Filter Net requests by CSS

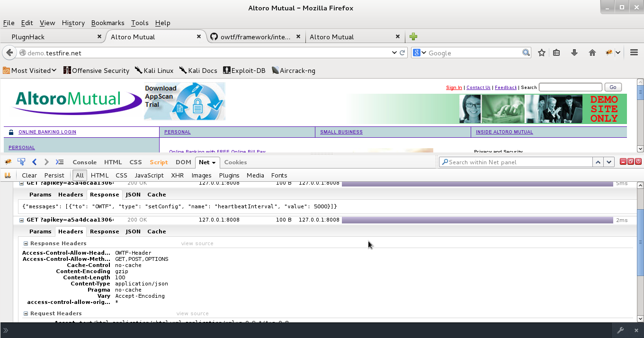(121, 175)
